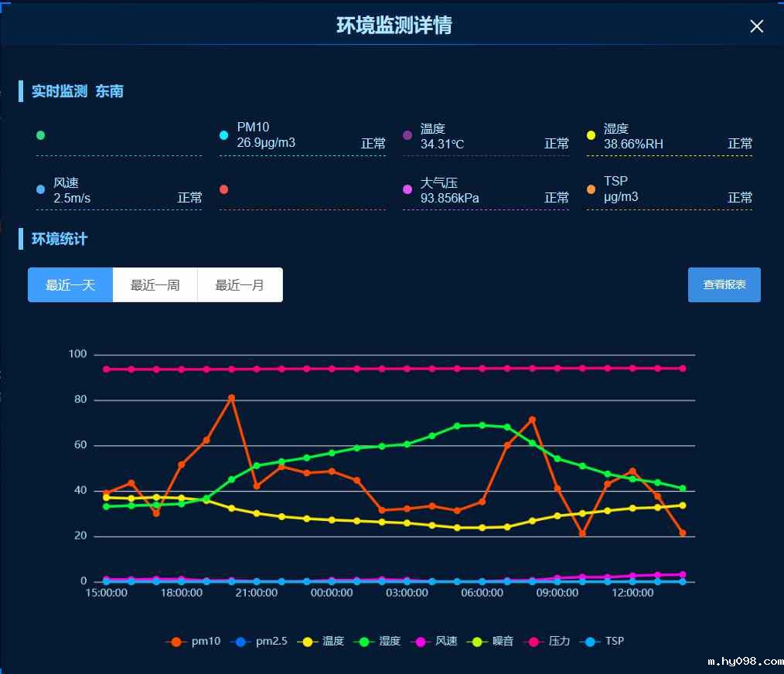Click the 噪音 legend color marker
The image size is (784, 674).
(x=478, y=641)
